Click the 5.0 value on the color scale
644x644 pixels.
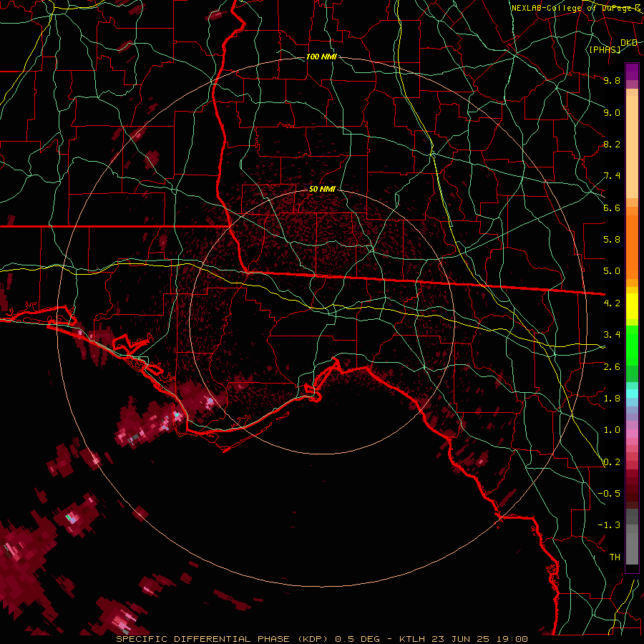point(612,271)
